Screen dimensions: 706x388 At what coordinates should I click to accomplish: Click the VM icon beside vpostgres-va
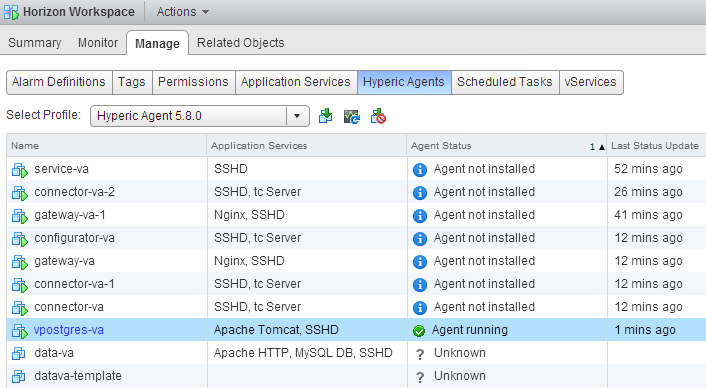coord(19,331)
